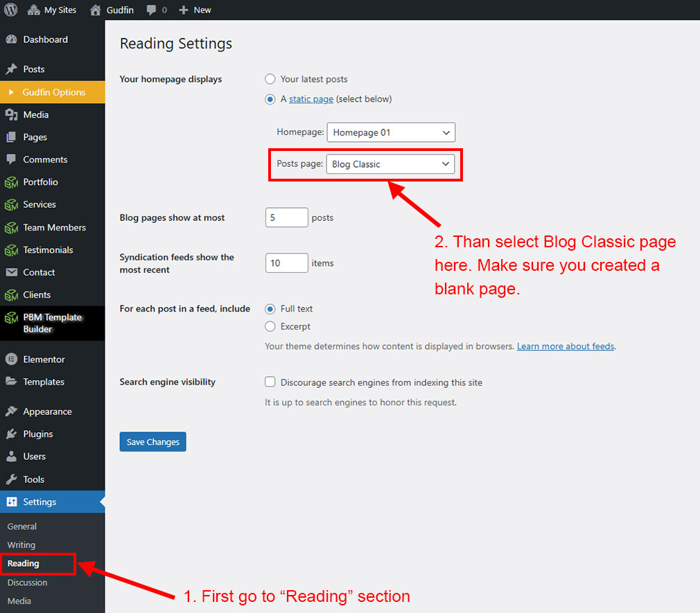The width and height of the screenshot is (700, 613).
Task: Click the syndication feeds items number field
Action: click(x=286, y=263)
